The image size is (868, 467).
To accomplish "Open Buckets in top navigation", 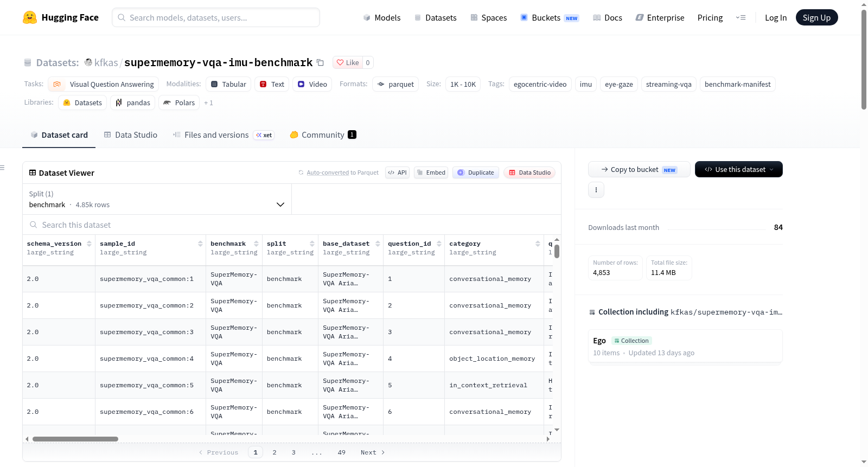I will (x=550, y=18).
